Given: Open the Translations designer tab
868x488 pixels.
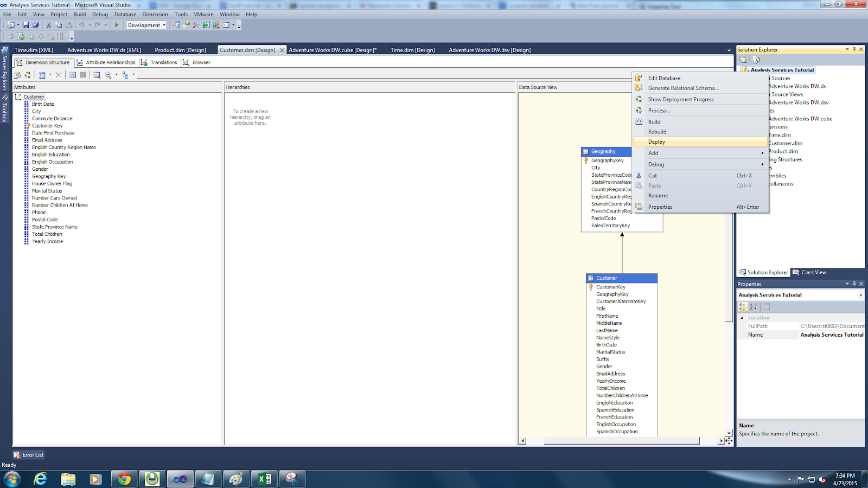Looking at the screenshot, I should 159,62.
